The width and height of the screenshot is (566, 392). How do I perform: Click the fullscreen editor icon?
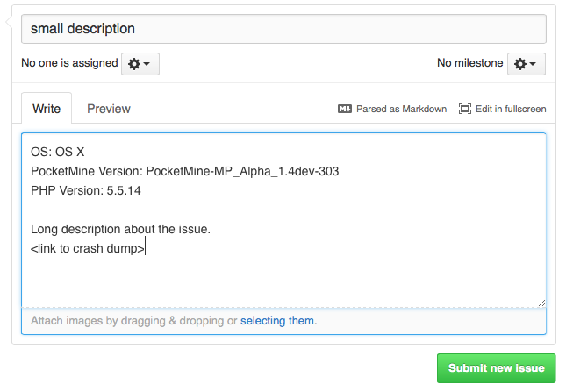(x=464, y=109)
